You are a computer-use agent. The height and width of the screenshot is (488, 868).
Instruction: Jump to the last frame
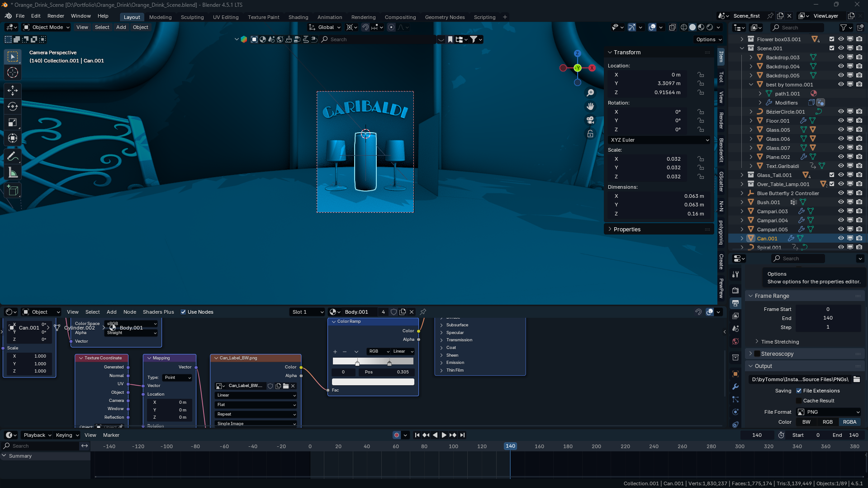coord(462,435)
